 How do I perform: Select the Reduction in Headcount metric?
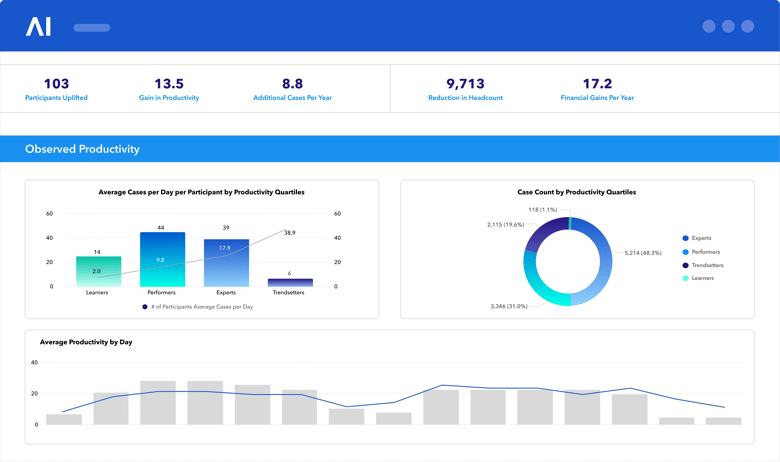[x=465, y=98]
